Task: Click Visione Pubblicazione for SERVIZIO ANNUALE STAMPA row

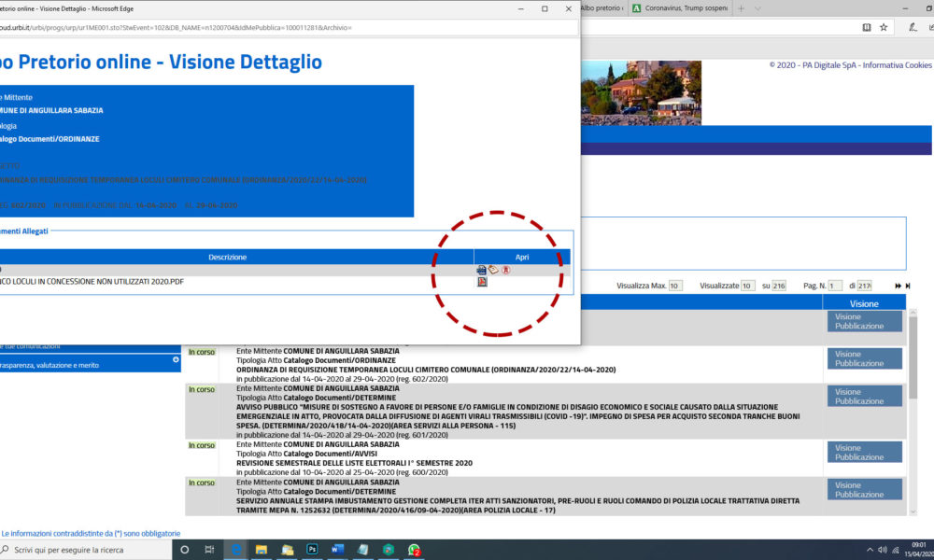Action: [x=864, y=490]
